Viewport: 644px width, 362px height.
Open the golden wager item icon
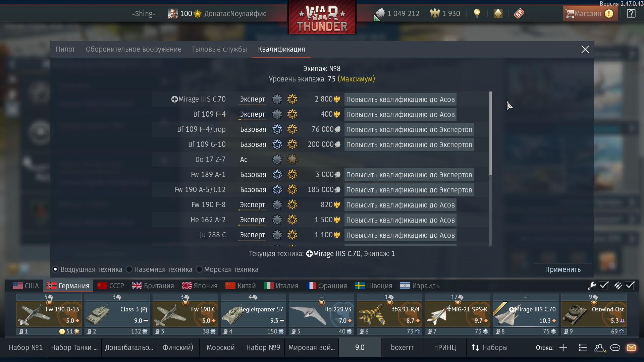498,13
